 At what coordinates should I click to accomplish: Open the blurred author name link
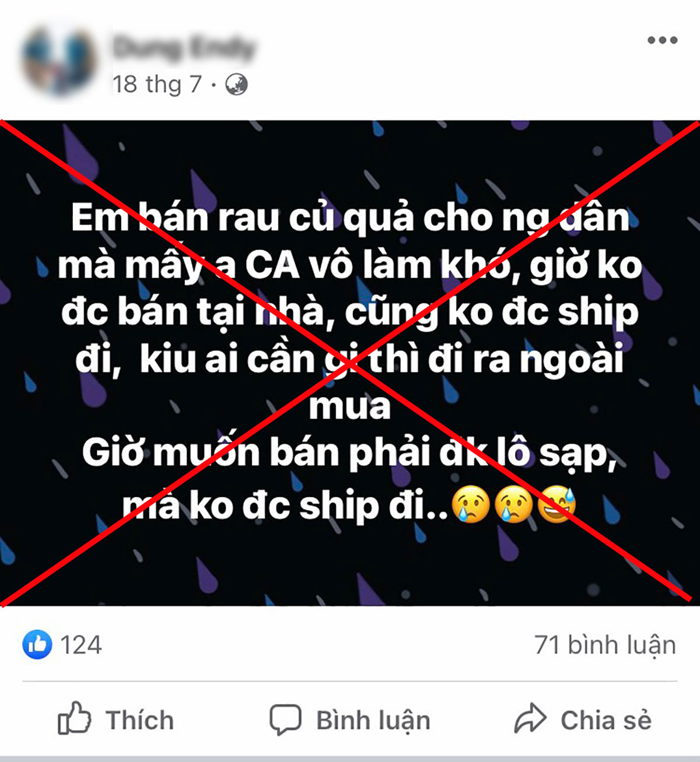[x=184, y=47]
